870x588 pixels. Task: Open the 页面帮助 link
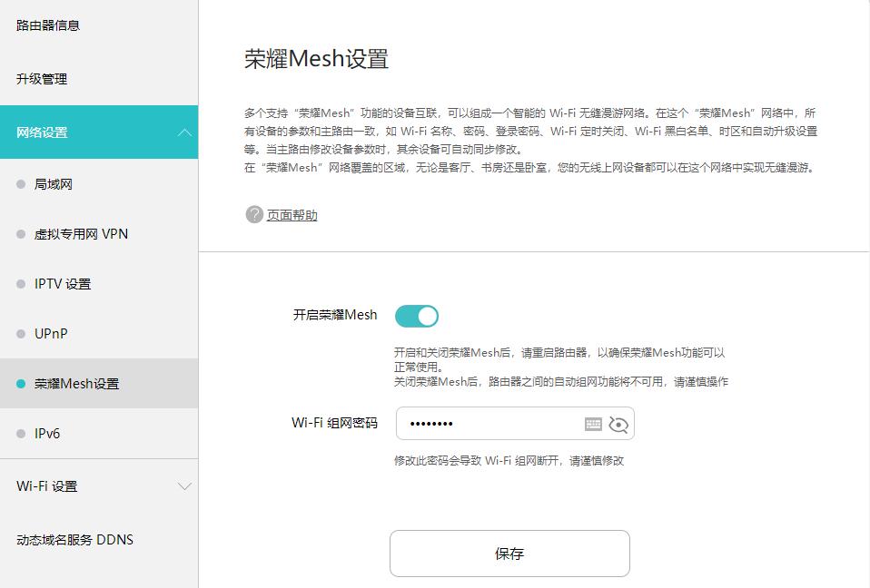pyautogui.click(x=292, y=215)
